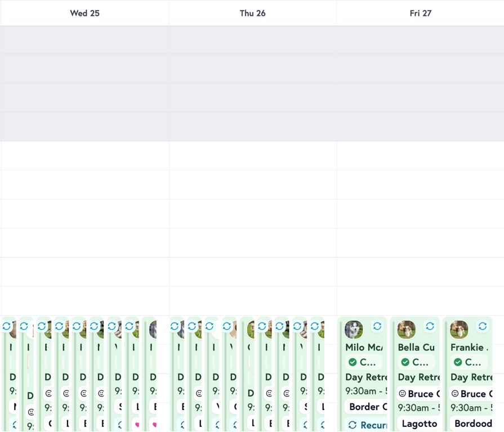The width and height of the screenshot is (504, 432).
Task: Select the Wed 25 day header
Action: point(84,13)
